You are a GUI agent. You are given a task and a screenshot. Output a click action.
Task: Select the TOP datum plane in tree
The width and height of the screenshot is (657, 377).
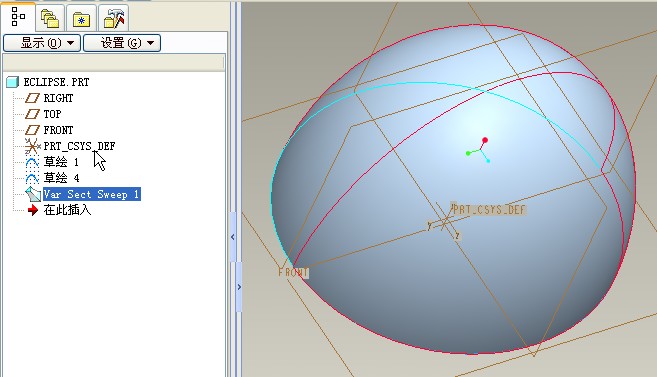point(52,114)
